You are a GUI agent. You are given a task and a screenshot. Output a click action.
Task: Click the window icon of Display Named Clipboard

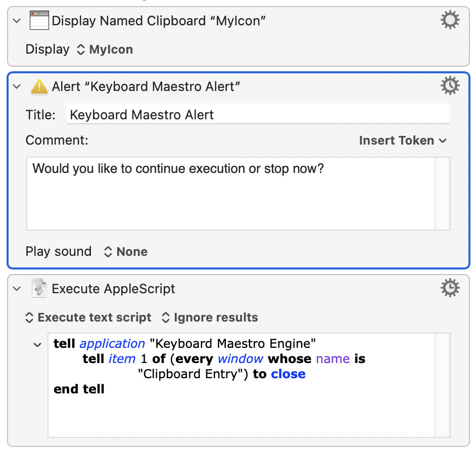(39, 20)
